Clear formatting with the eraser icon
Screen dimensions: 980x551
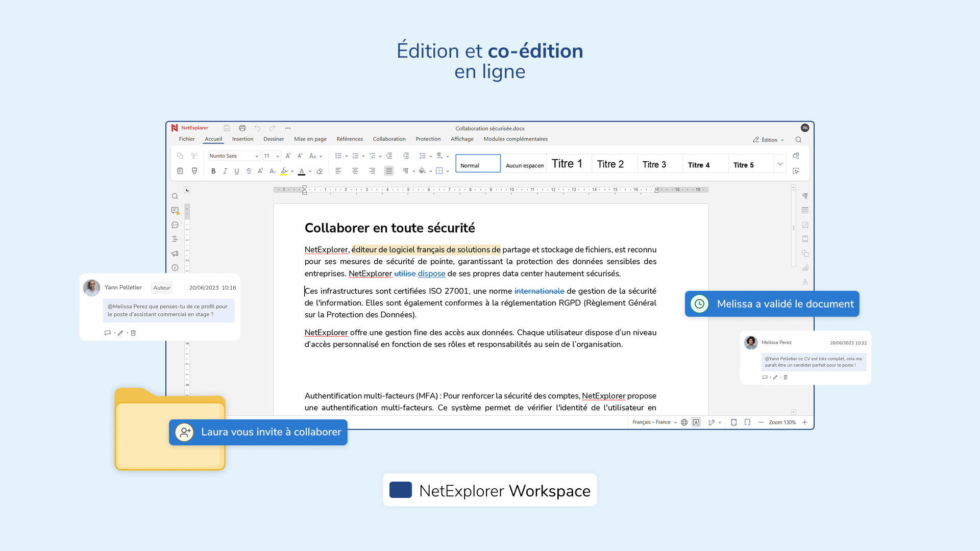tap(320, 171)
